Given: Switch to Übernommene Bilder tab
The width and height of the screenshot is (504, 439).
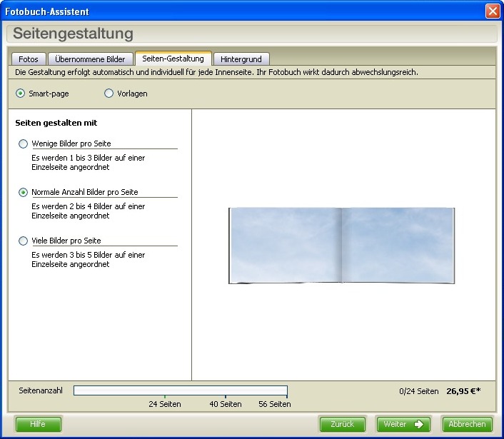Looking at the screenshot, I should tap(90, 59).
